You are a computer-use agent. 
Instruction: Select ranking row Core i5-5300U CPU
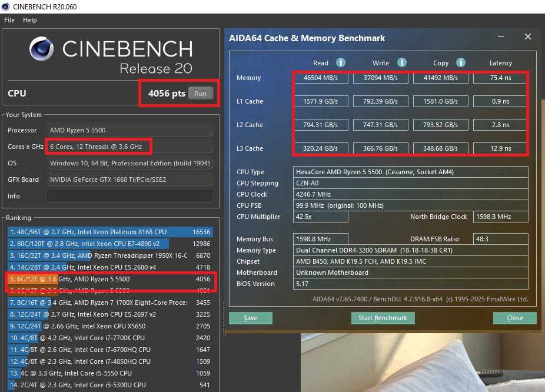pos(110,385)
